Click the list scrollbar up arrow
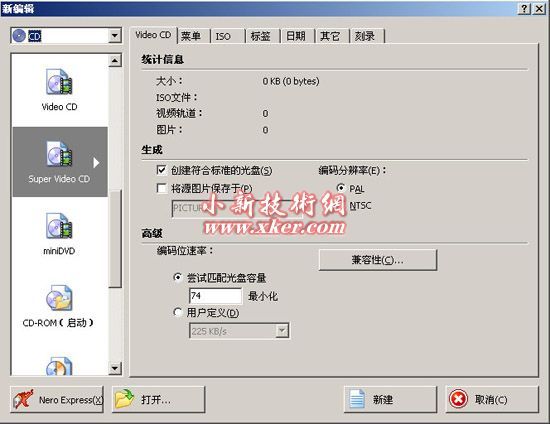Image resolution: width=550 pixels, height=424 pixels. coord(115,61)
